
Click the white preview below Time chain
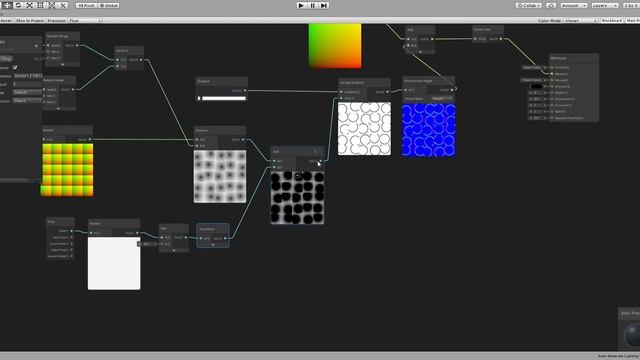(x=114, y=264)
